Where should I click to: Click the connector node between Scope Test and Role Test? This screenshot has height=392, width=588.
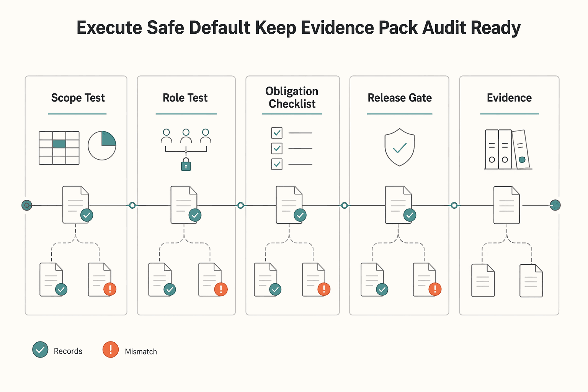point(132,206)
